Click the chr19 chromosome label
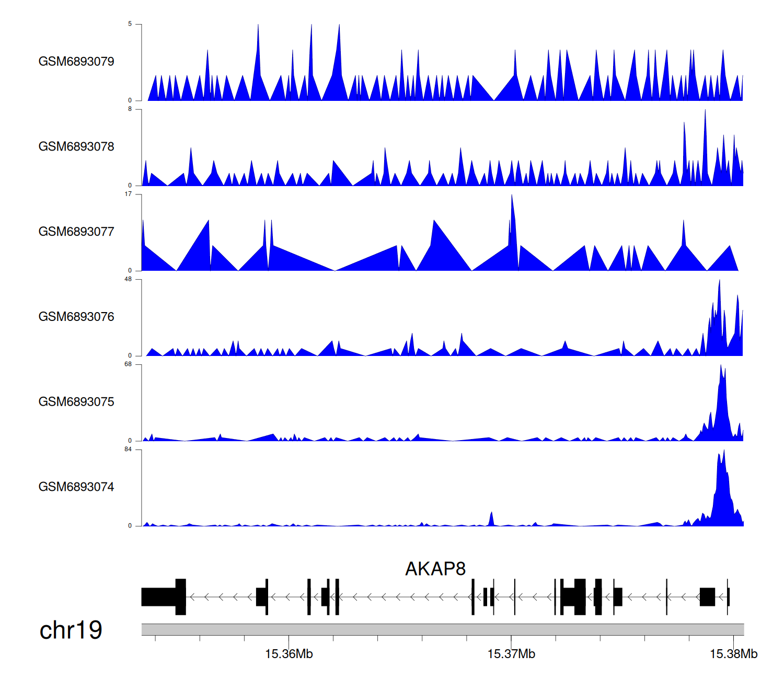784x690 pixels. pos(71,630)
